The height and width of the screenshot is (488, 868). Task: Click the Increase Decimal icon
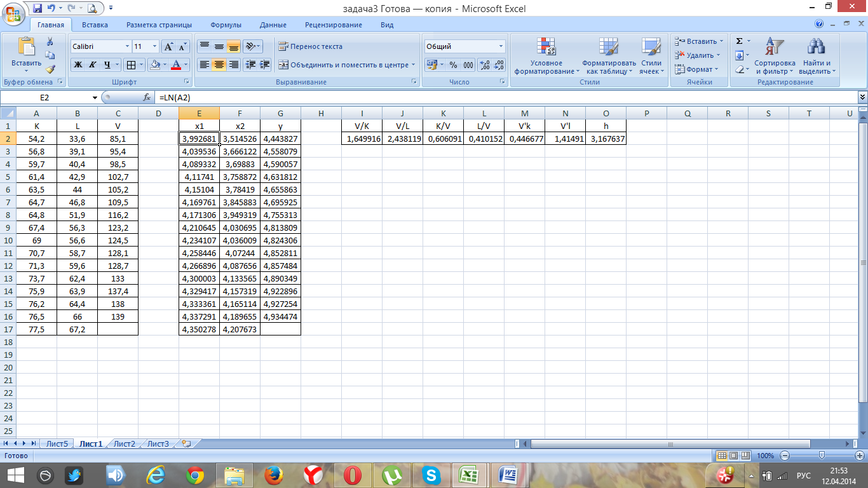pos(484,65)
